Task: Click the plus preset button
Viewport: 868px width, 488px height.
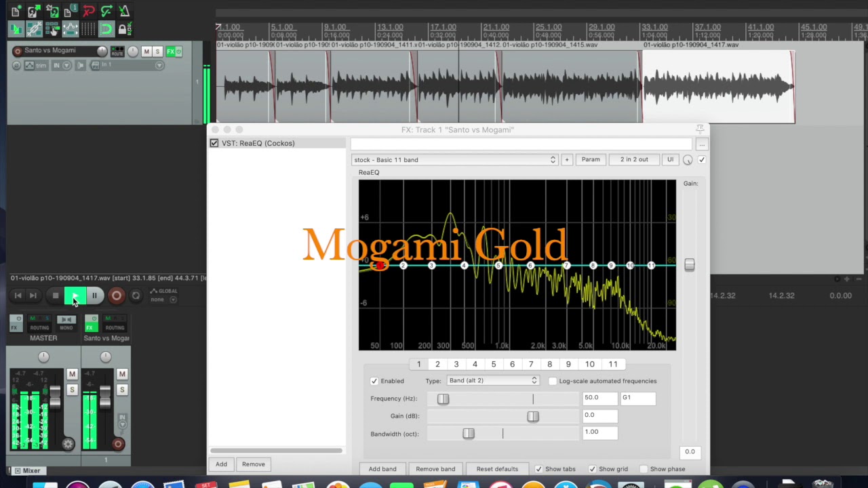Action: point(567,160)
